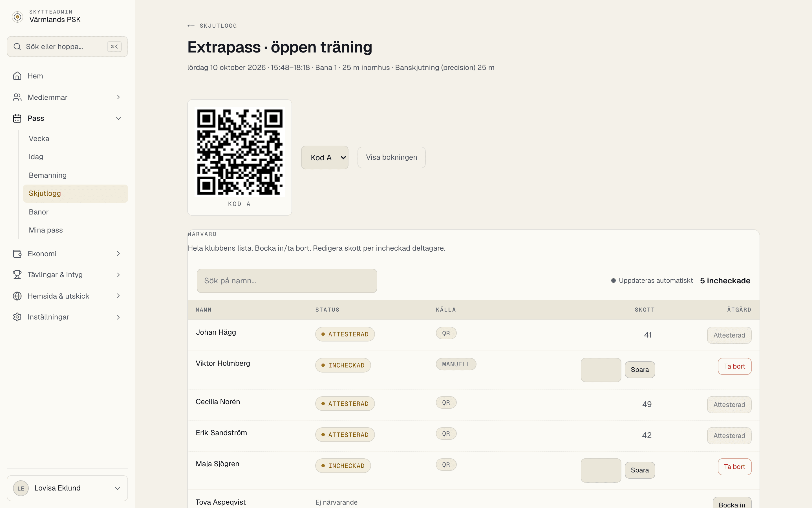Screen dimensions: 812x508
Task: Click Attesterad button for Erik Sandström
Action: point(729,436)
